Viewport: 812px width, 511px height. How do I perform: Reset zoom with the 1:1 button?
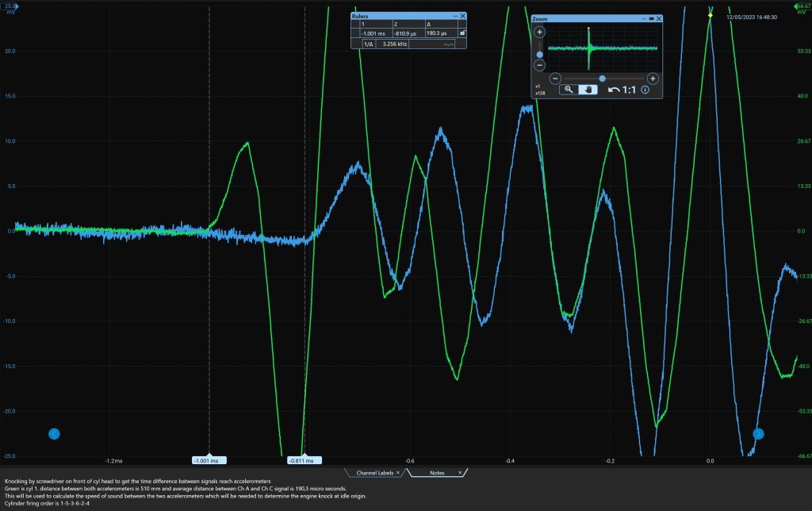tap(629, 90)
